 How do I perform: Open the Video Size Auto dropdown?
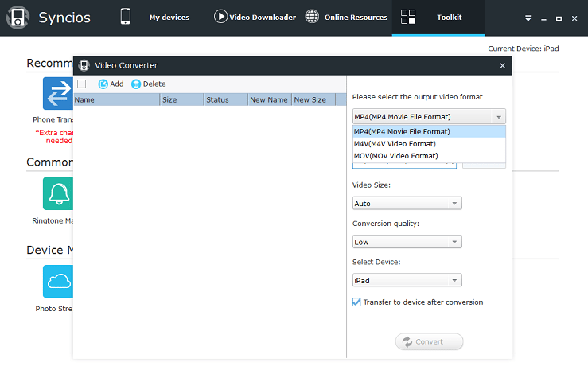[x=407, y=203]
